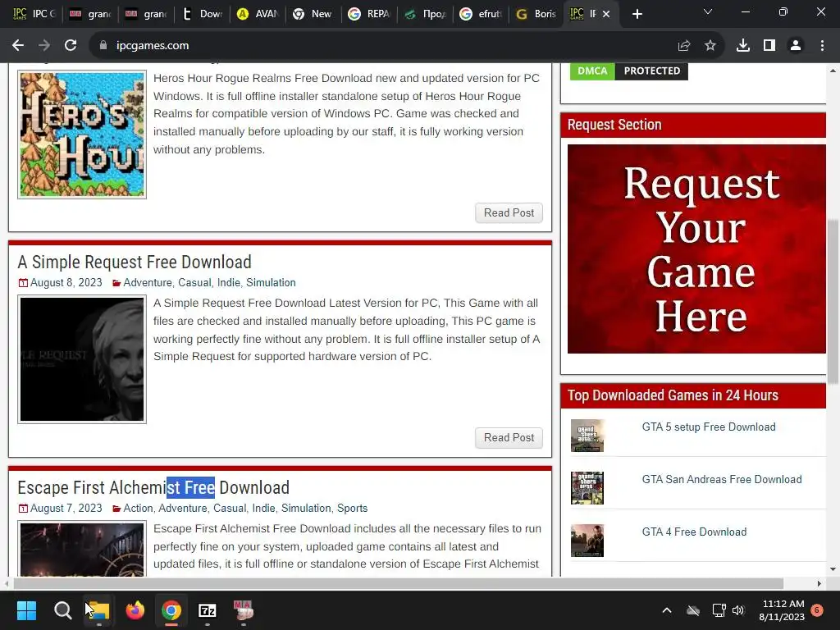Switch to the first IPC Games tab

click(x=34, y=14)
